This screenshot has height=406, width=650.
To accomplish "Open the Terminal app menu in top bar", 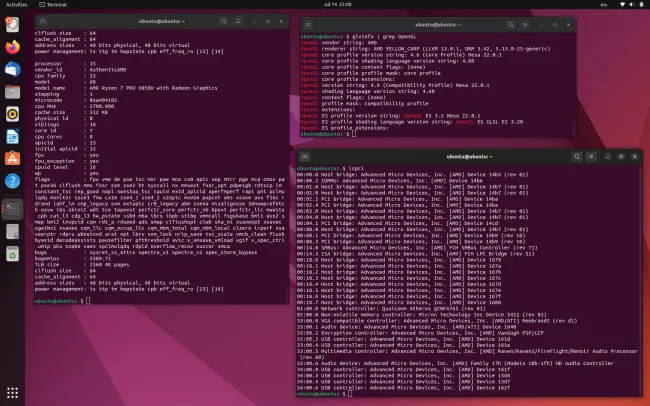I will (53, 5).
